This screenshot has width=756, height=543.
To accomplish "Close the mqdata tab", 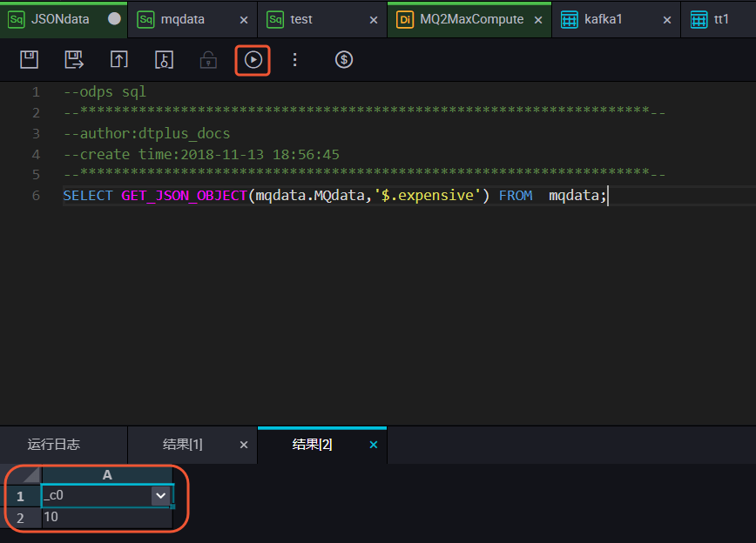I will [244, 20].
